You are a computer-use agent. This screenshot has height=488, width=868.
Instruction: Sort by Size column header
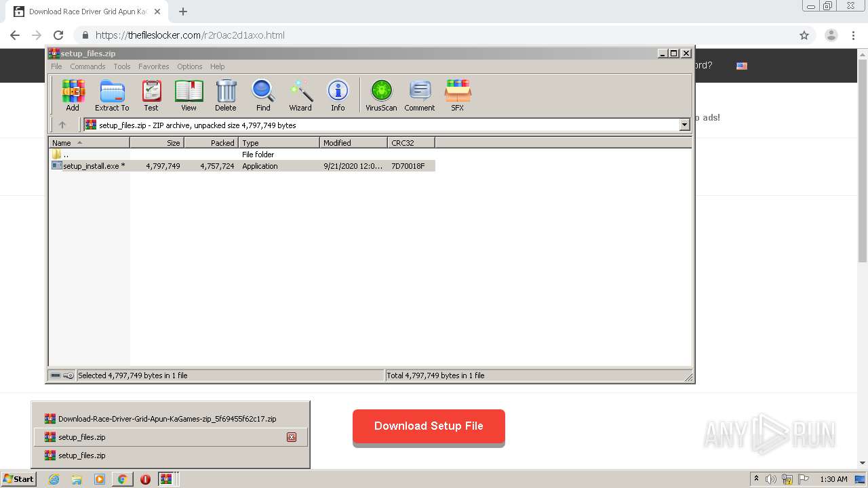(157, 143)
